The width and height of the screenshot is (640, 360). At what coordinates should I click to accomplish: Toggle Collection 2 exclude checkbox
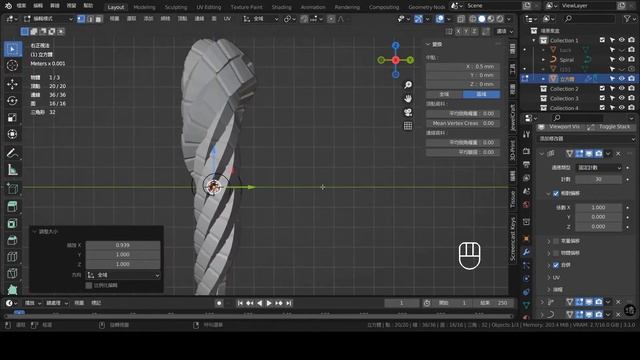[x=602, y=89]
